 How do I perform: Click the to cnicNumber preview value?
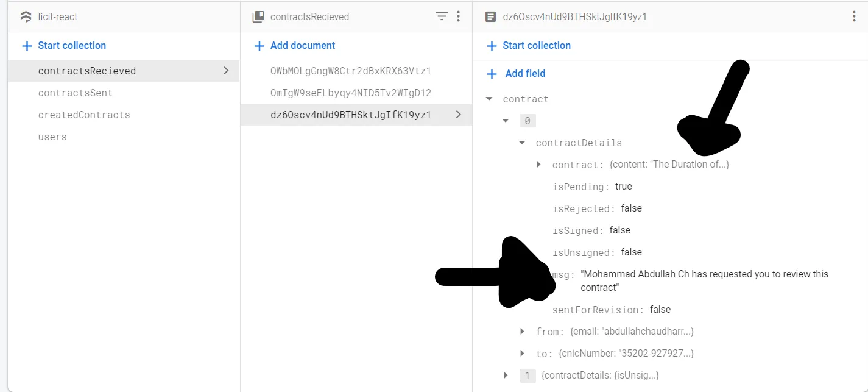(626, 354)
